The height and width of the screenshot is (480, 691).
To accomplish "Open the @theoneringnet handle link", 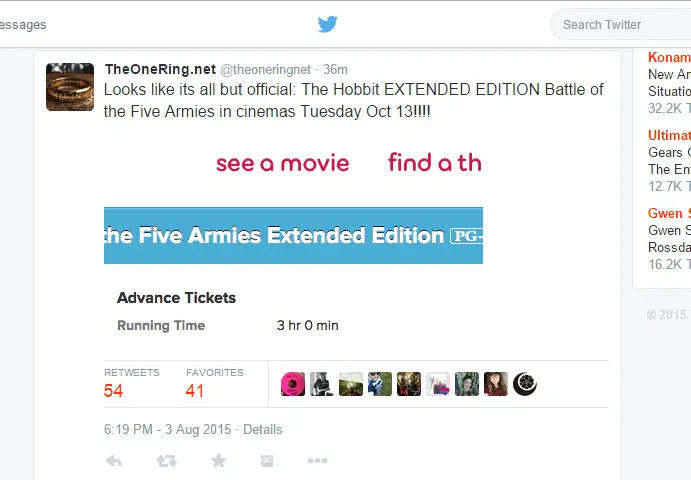I will tap(265, 70).
